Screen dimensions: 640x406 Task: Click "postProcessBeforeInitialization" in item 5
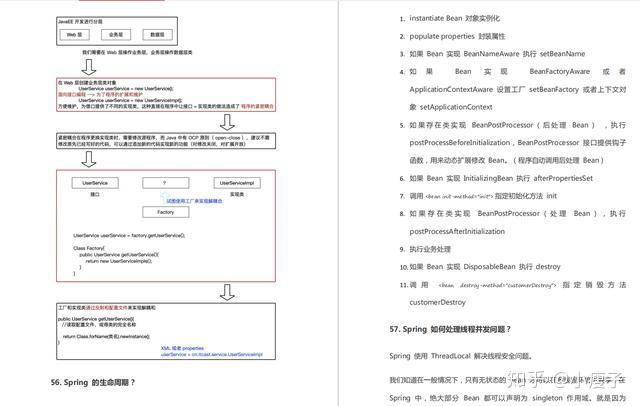[460, 142]
